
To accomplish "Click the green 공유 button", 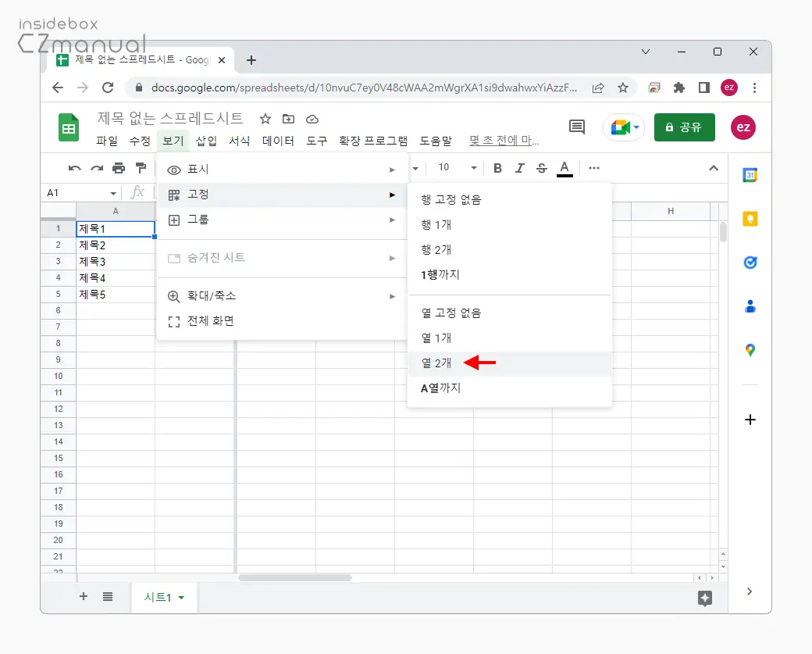I will (x=684, y=127).
